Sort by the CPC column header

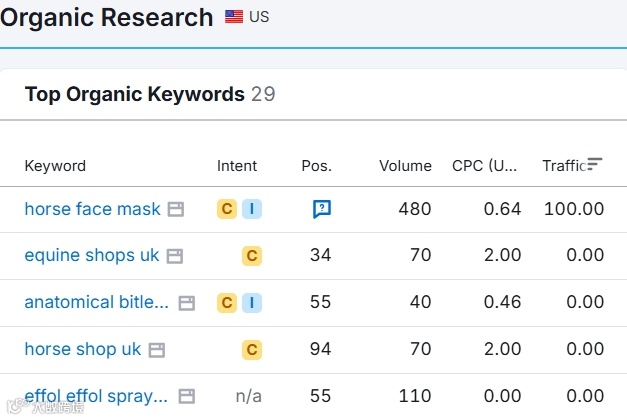(x=484, y=166)
